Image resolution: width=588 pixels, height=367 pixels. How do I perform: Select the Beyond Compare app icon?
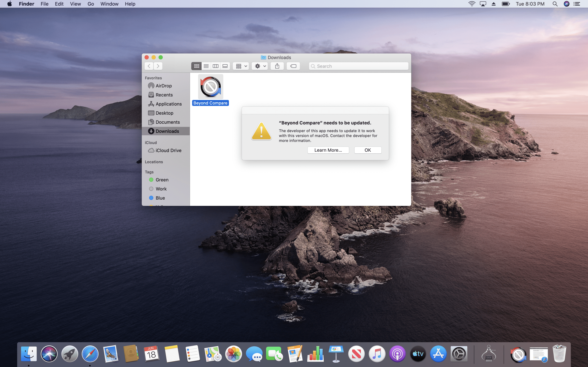(x=210, y=87)
